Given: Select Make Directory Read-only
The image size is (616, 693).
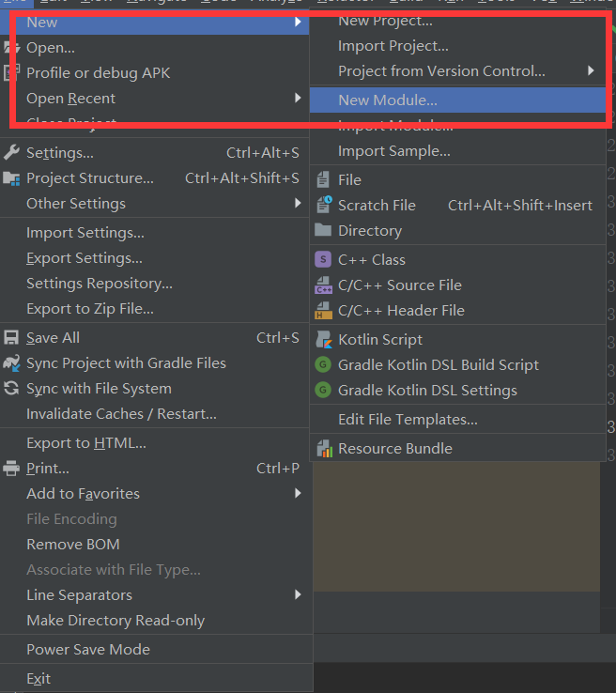Looking at the screenshot, I should (x=115, y=621).
